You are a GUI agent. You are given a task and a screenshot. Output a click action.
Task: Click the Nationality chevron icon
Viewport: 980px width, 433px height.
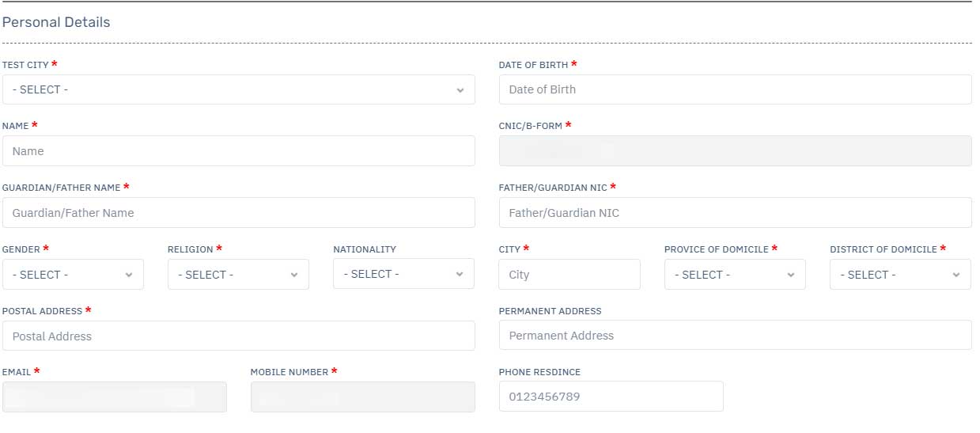click(460, 275)
